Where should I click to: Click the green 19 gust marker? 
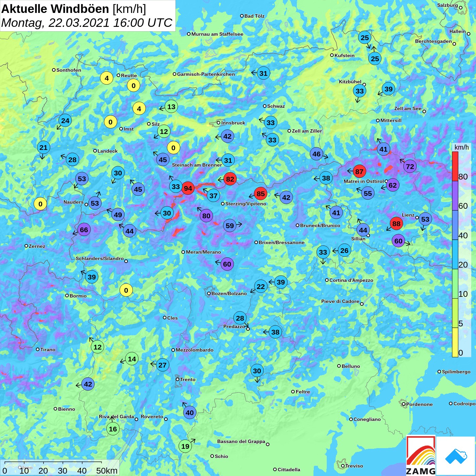click(185, 446)
